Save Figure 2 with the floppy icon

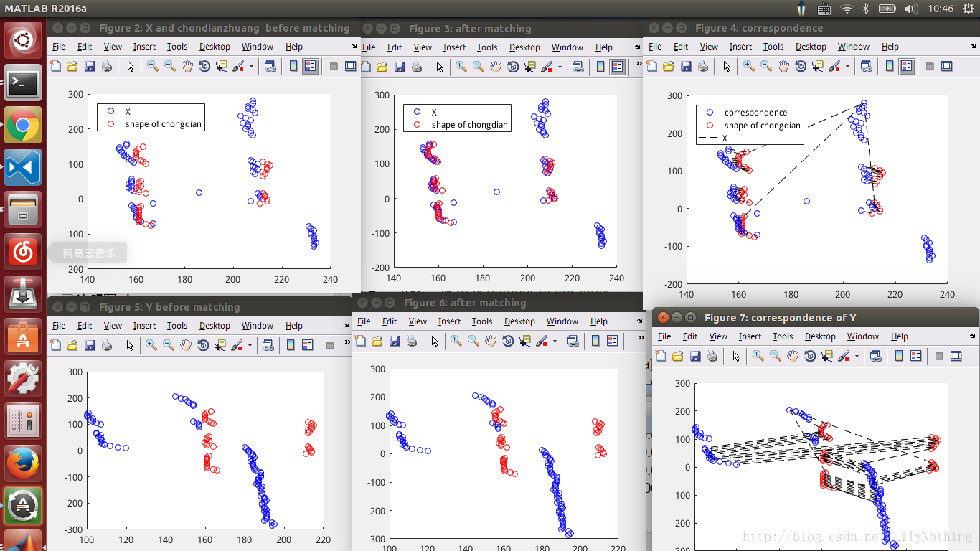[x=90, y=67]
